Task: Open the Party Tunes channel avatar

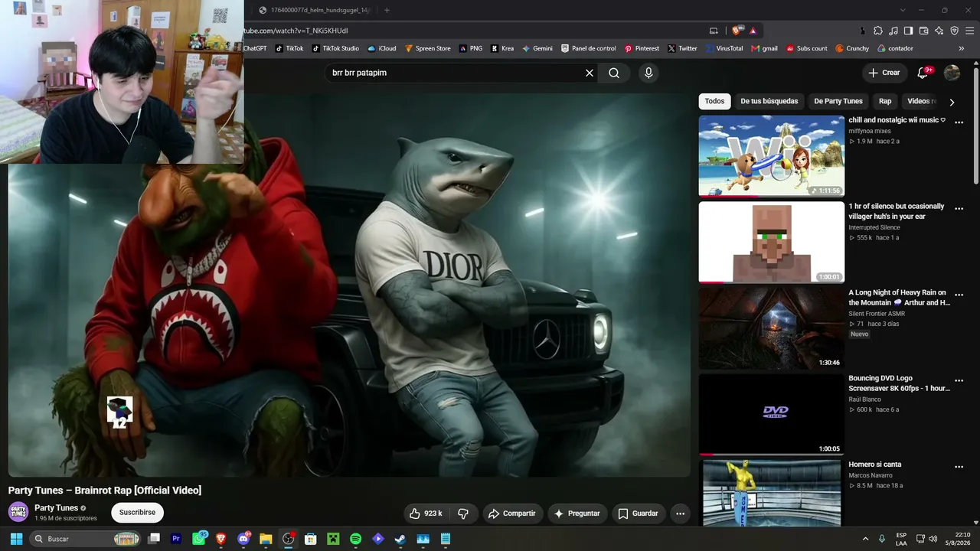Action: (x=18, y=512)
